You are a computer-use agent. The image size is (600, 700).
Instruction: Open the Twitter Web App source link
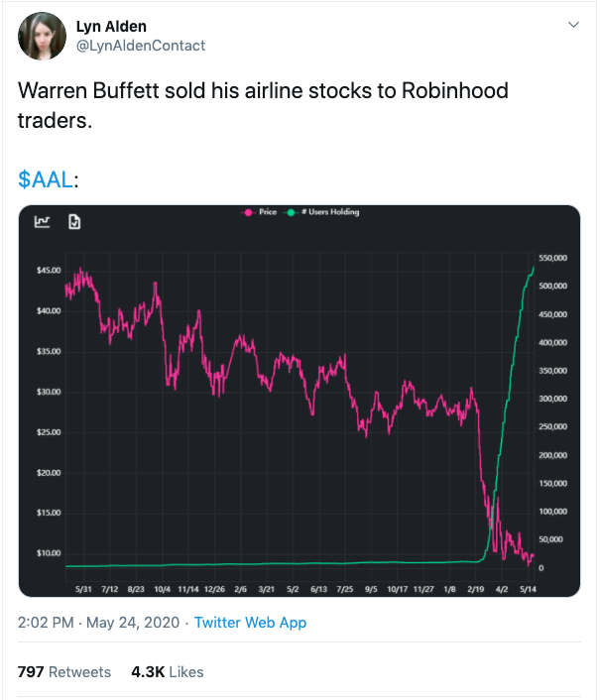tap(250, 623)
